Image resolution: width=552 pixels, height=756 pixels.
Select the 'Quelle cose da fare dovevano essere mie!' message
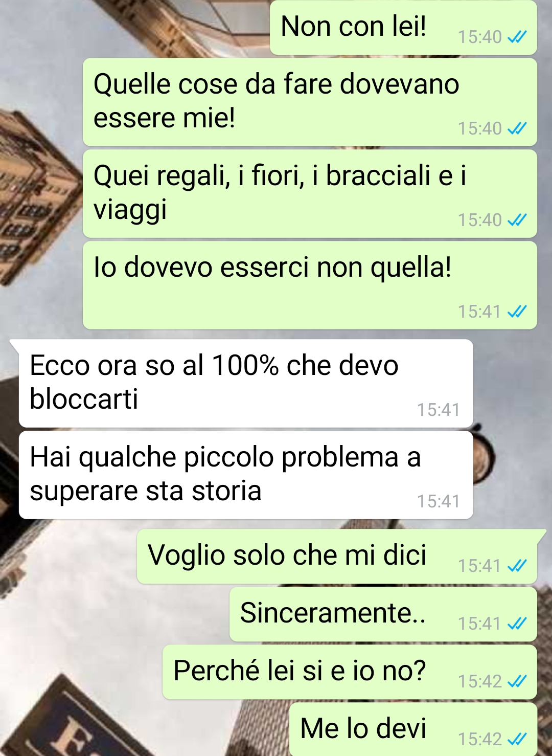point(310,102)
